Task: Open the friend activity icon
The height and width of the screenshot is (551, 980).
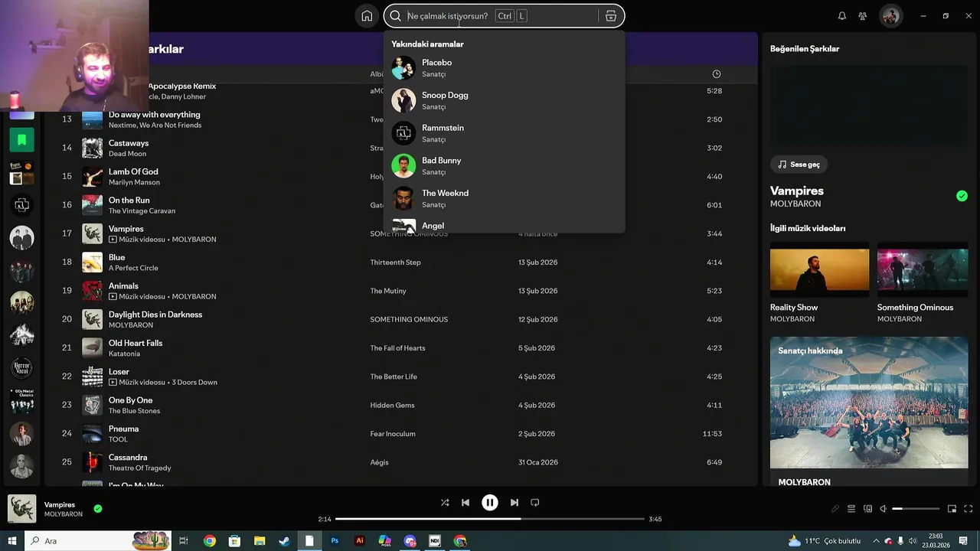Action: pos(863,16)
